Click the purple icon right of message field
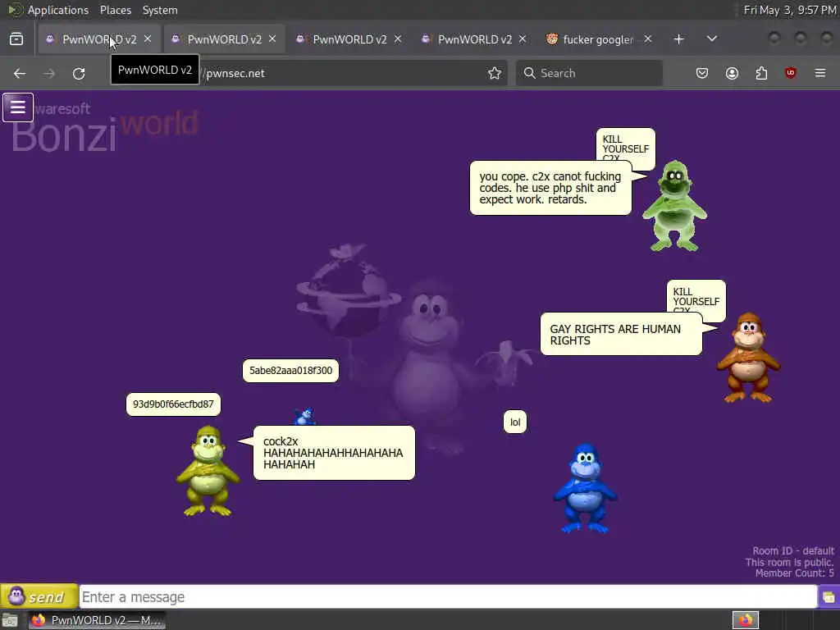Image resolution: width=840 pixels, height=630 pixels. pos(829,597)
